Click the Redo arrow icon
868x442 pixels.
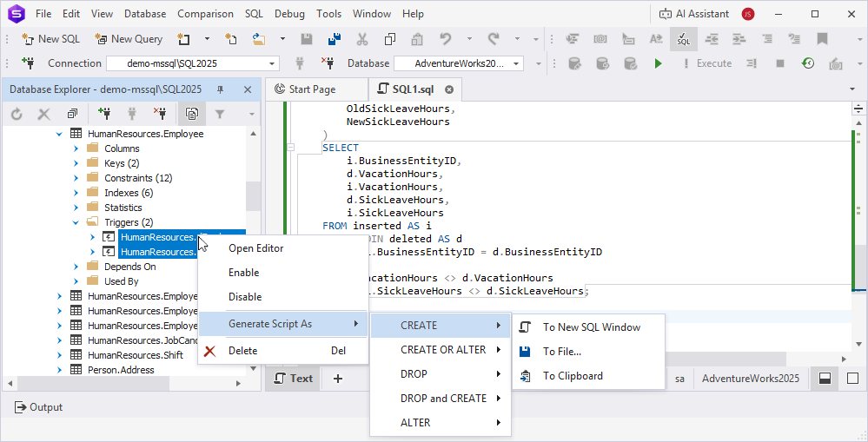[x=494, y=39]
